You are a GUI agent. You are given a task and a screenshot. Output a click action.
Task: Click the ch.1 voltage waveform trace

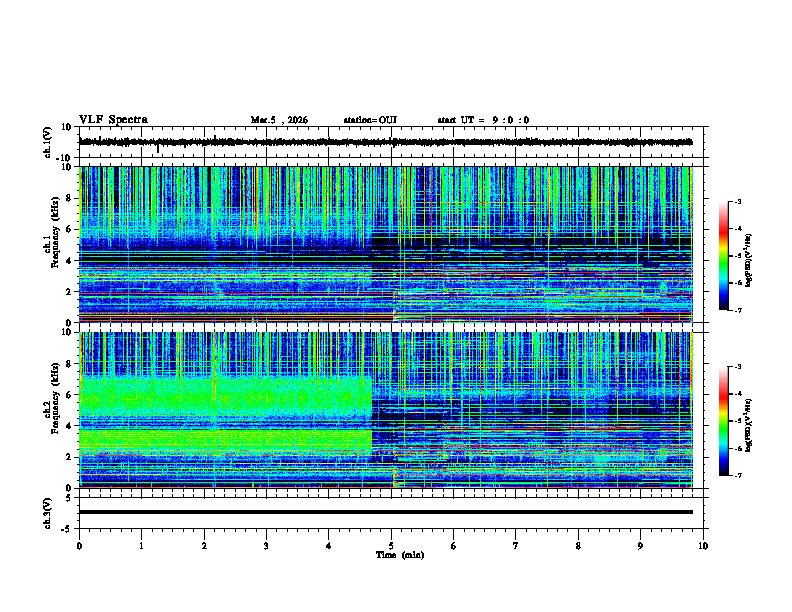(385, 142)
